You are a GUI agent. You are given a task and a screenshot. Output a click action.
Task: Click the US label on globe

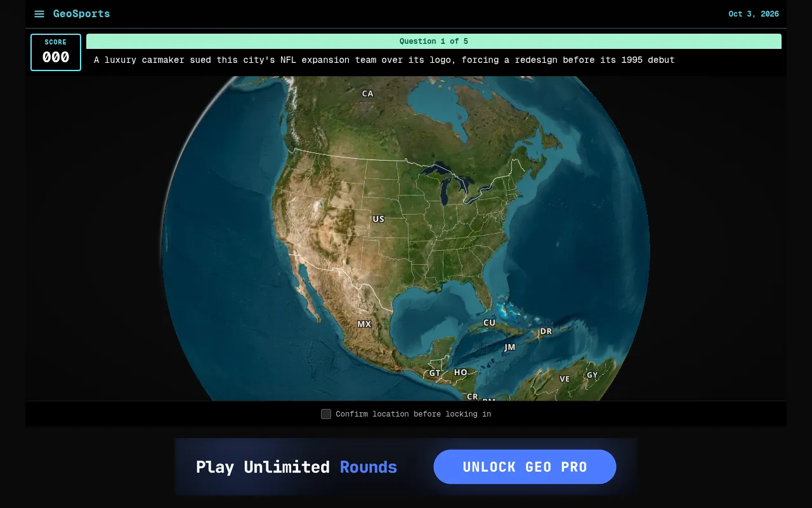(x=378, y=219)
